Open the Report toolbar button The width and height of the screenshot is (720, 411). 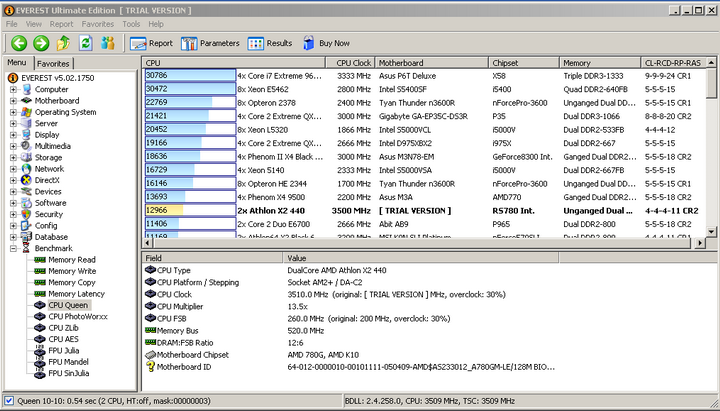click(x=151, y=43)
